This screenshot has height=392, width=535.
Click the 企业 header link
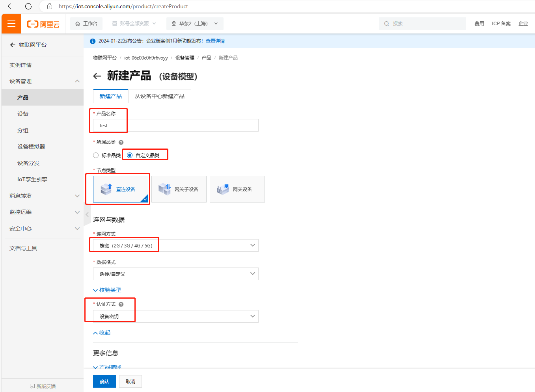coord(523,24)
